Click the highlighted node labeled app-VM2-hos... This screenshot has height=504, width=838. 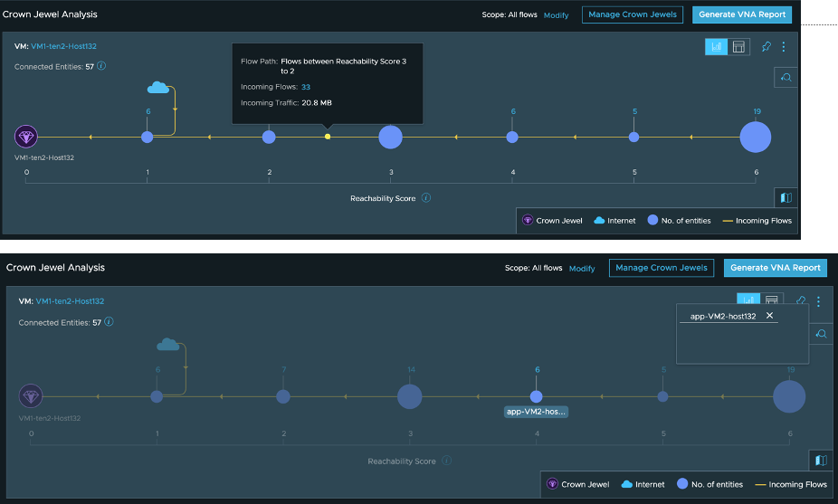[537, 396]
